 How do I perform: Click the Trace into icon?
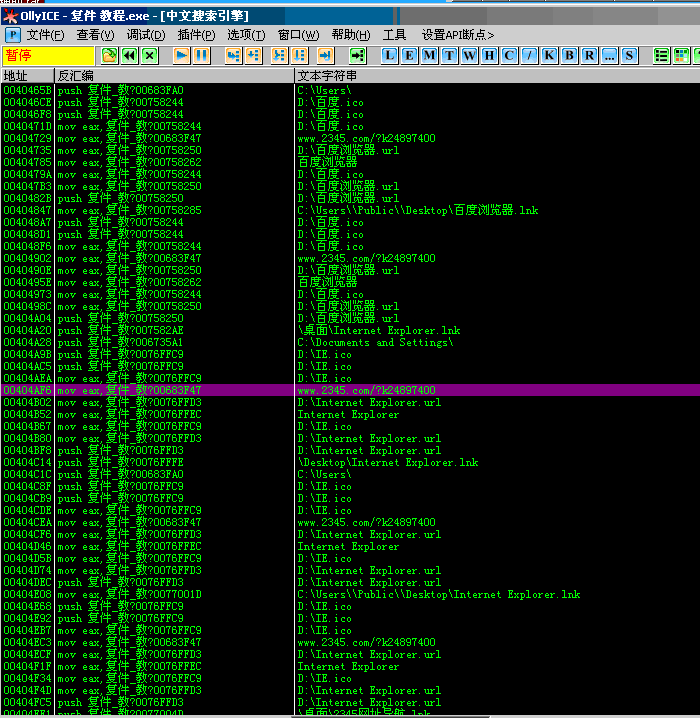coord(279,56)
